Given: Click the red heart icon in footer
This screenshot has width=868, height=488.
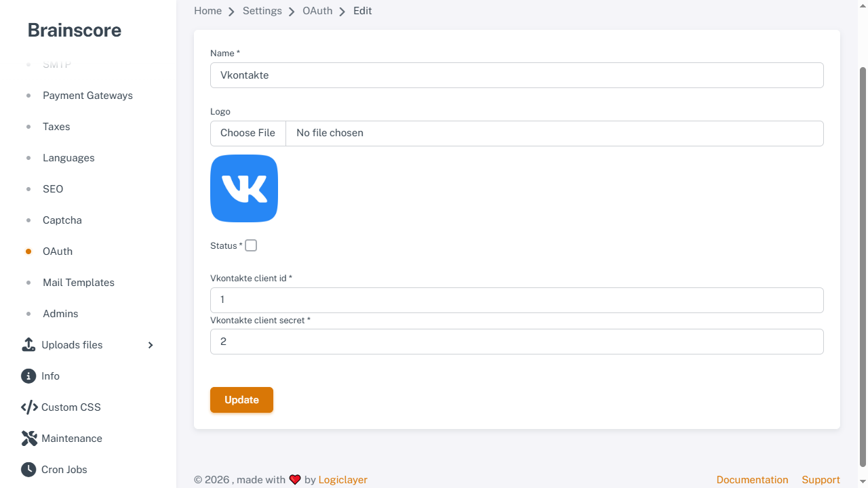Looking at the screenshot, I should [x=295, y=480].
